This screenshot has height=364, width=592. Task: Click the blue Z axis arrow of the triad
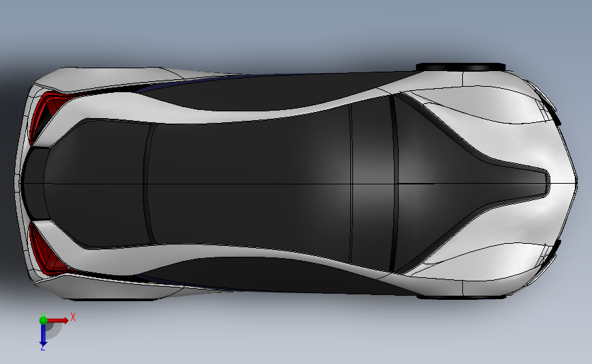point(43,336)
